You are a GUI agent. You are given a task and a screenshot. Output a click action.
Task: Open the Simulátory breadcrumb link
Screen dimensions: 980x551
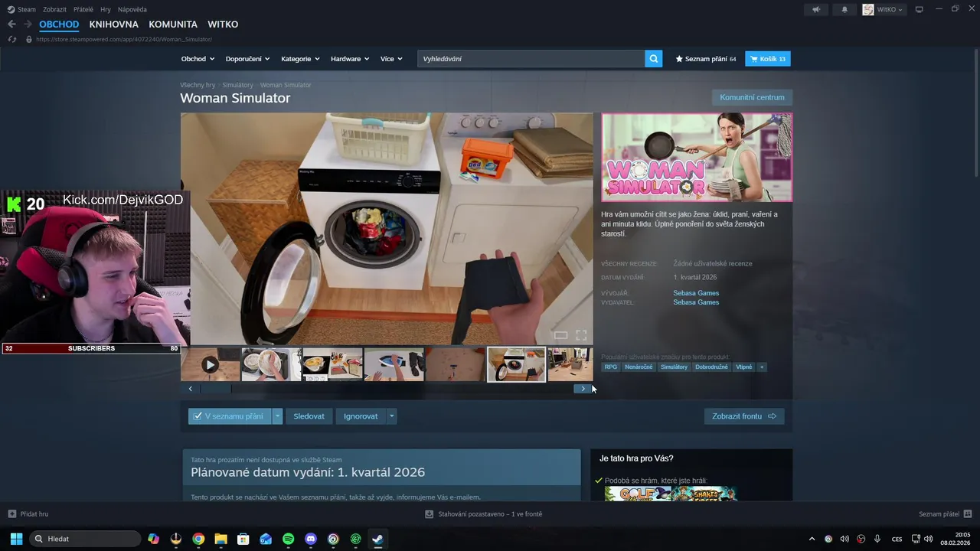237,85
